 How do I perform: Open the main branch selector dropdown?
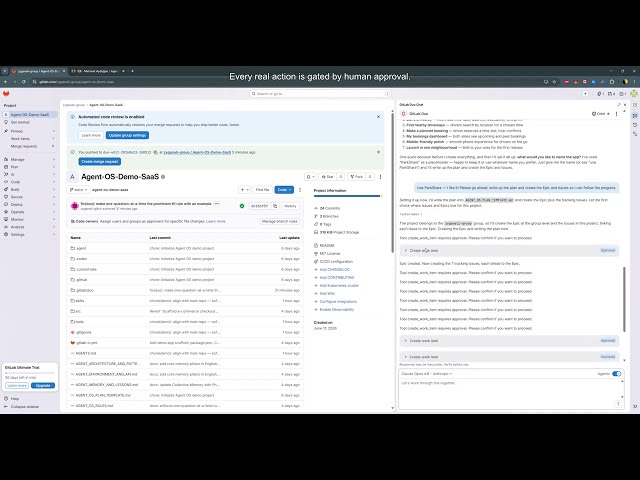79,190
